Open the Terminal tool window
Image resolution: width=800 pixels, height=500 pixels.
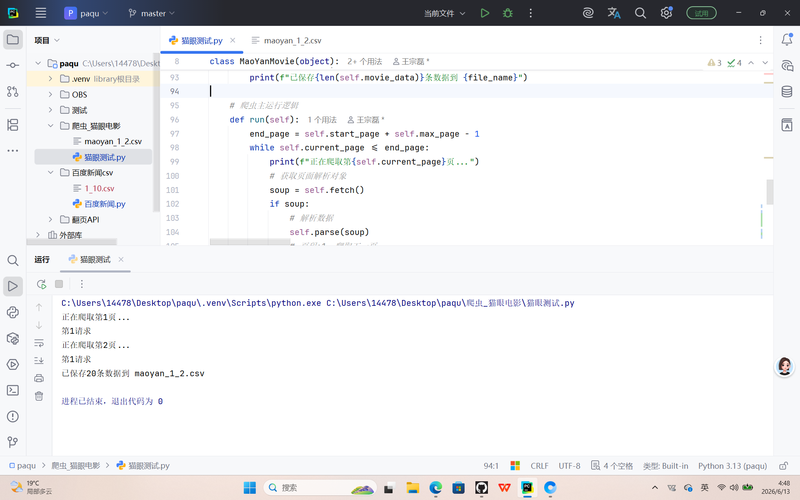13,390
